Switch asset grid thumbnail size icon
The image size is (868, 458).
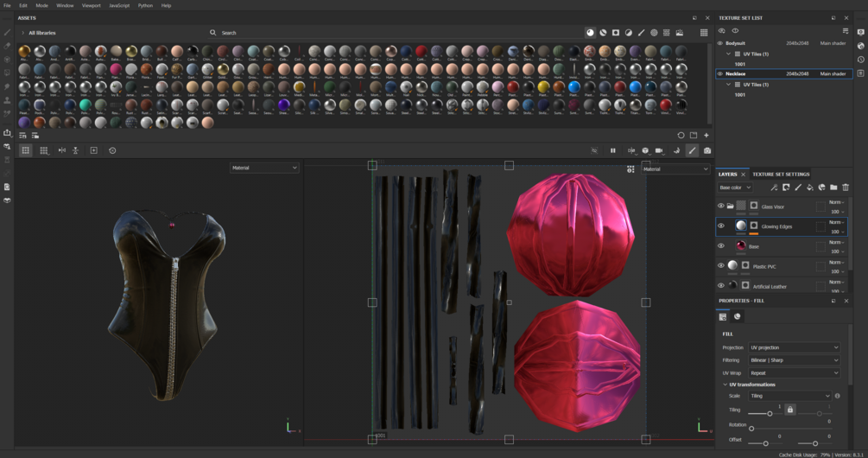tap(704, 33)
